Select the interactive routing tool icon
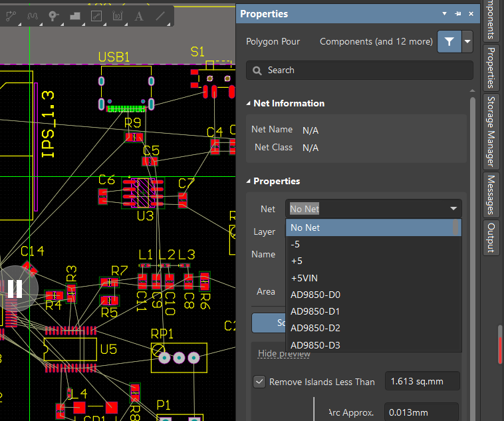The image size is (504, 421). pyautogui.click(x=11, y=16)
